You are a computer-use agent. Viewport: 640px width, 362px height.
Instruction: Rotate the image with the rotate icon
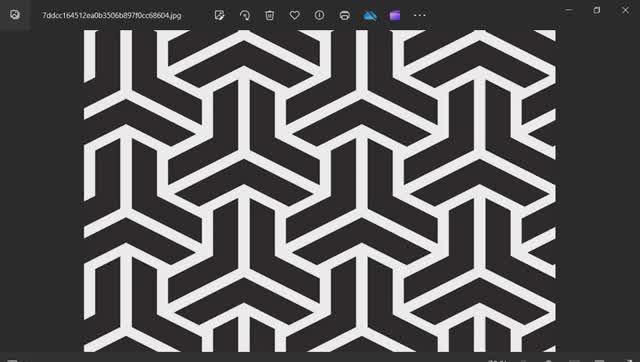(244, 15)
